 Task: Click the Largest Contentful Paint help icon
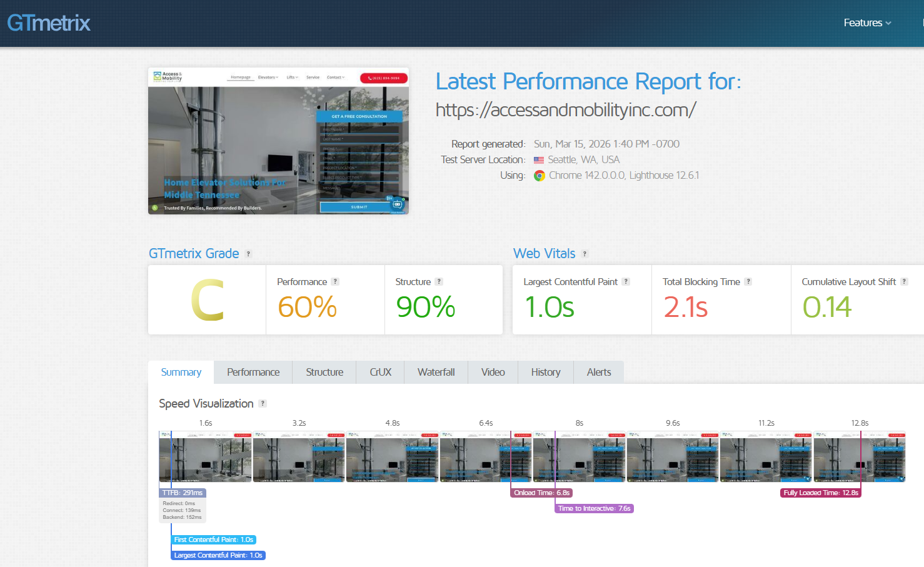pyautogui.click(x=626, y=282)
